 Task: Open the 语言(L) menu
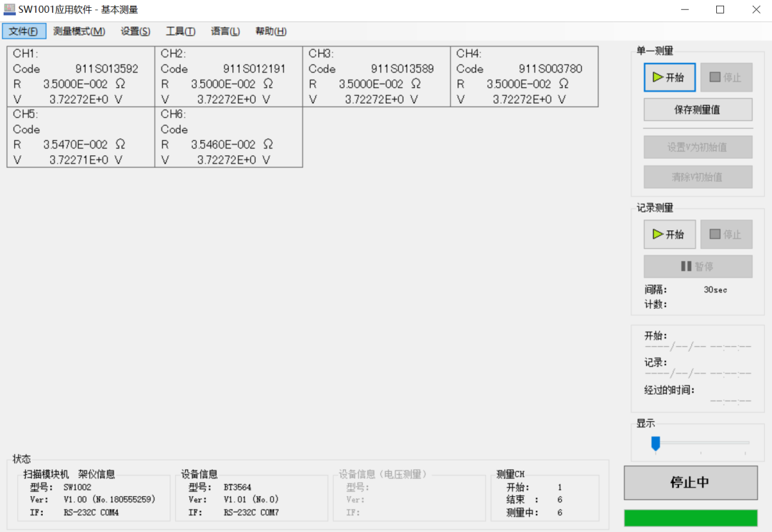pyautogui.click(x=225, y=31)
